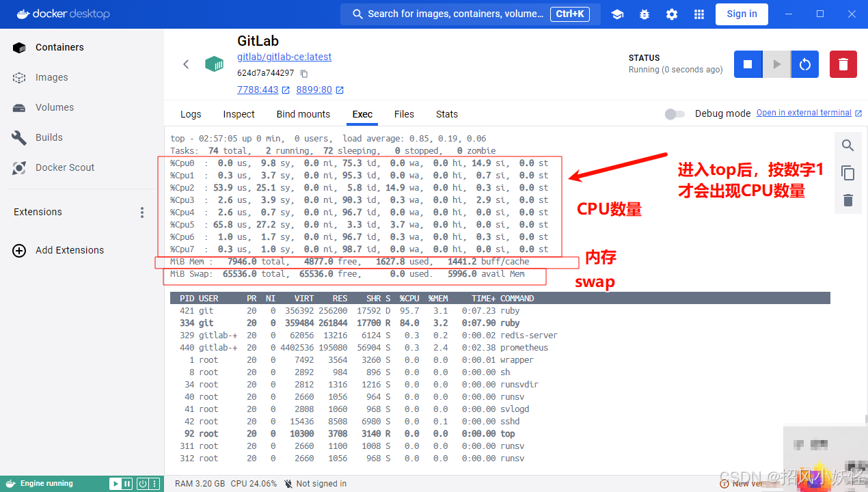Image resolution: width=868 pixels, height=492 pixels.
Task: Go back with the left chevron arrow
Action: pos(186,64)
